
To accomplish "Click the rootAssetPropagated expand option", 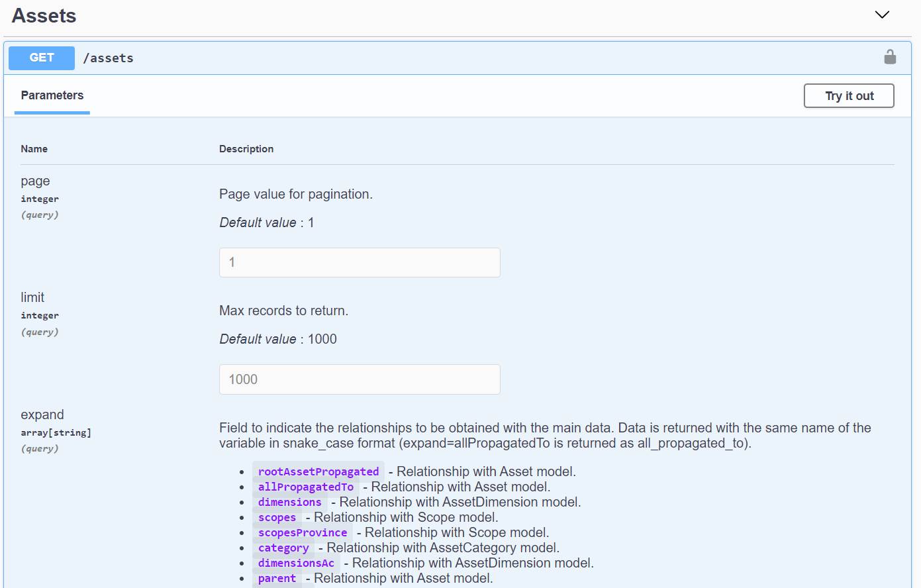I will pos(318,471).
